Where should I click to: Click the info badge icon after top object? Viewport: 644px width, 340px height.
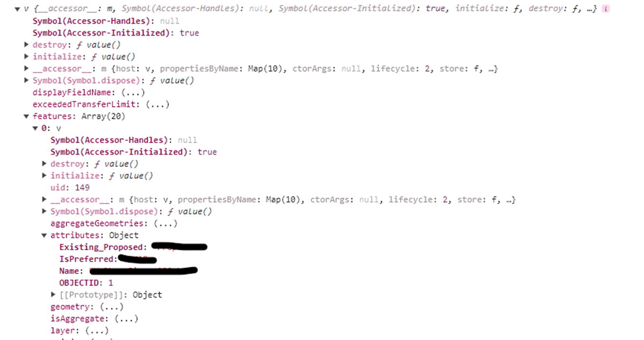pos(605,9)
